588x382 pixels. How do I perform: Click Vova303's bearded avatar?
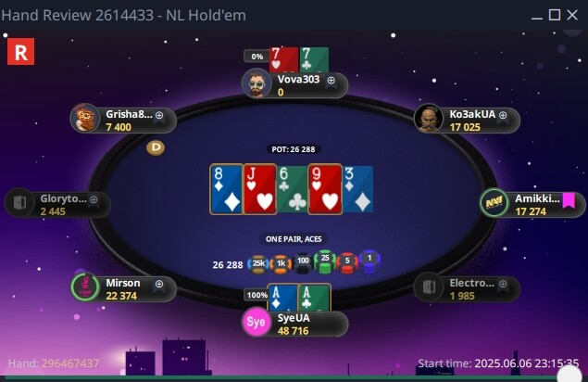click(x=256, y=84)
